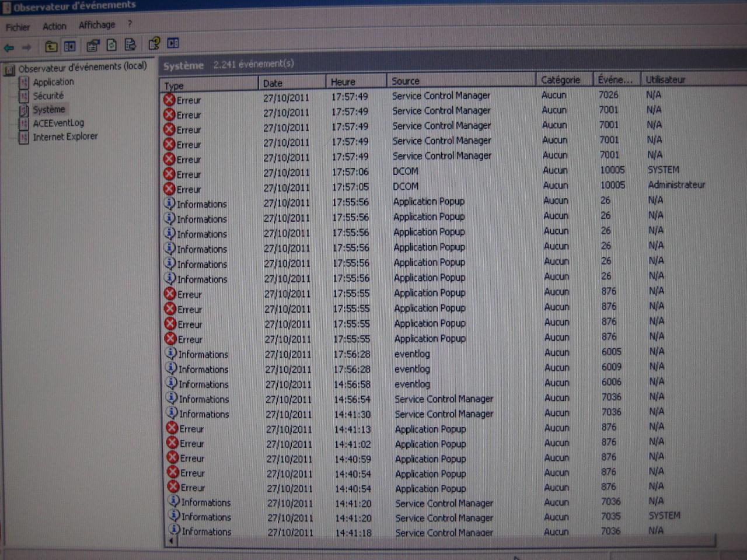Select the ACEEventLog log in the tree

point(58,123)
